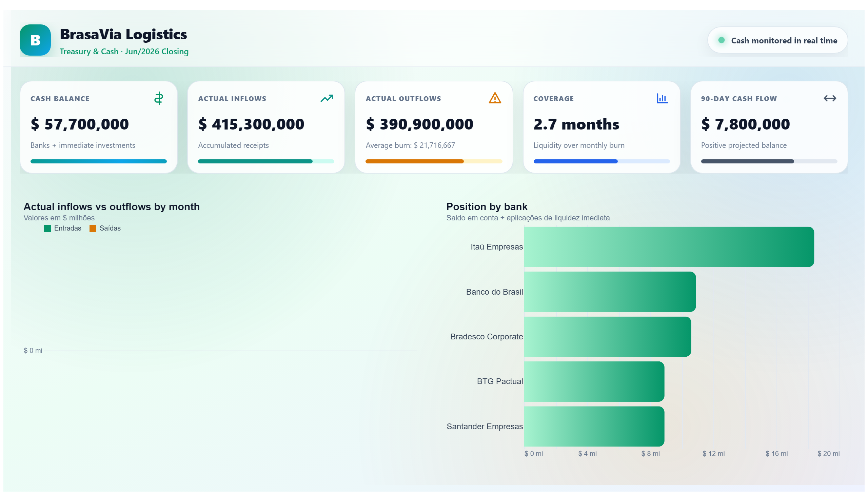868x495 pixels.
Task: Click the trending-up arrow icon on Actual Inflows
Action: tap(327, 98)
